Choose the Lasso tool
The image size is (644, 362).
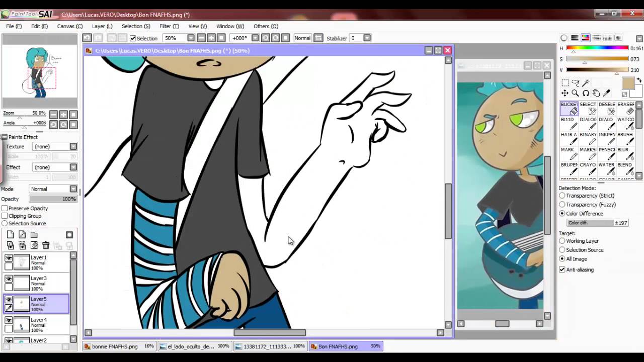(575, 83)
